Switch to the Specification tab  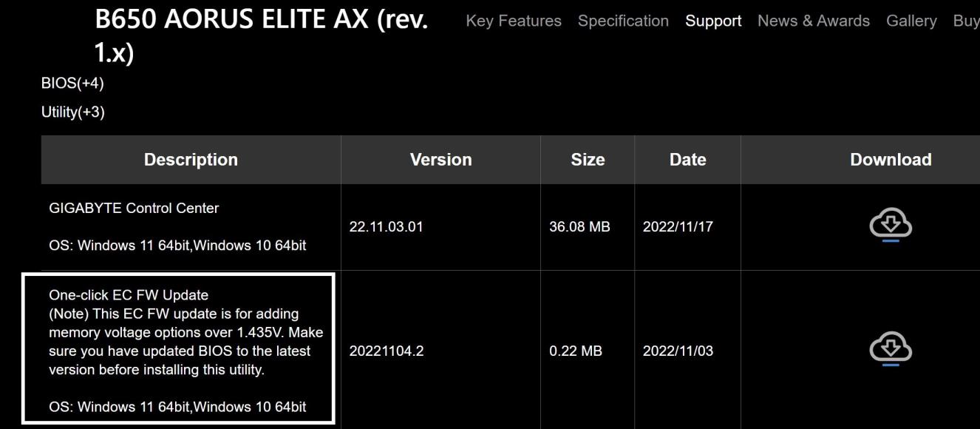click(623, 21)
